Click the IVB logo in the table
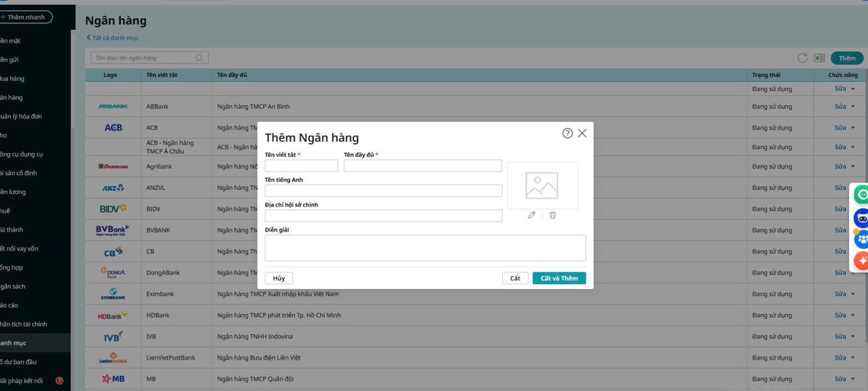 point(113,337)
